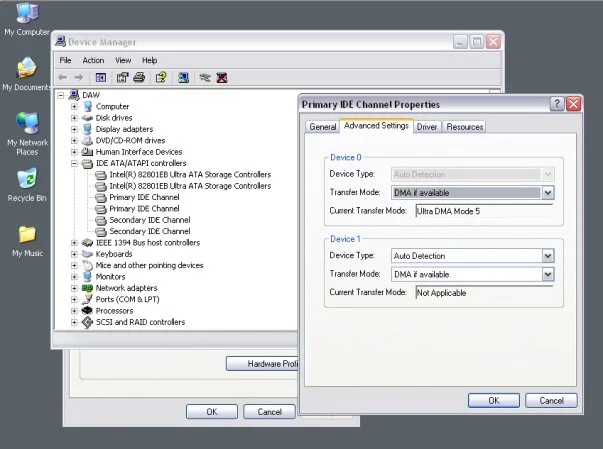603x449 pixels.
Task: Switch to the Resources tab
Action: pyautogui.click(x=465, y=127)
